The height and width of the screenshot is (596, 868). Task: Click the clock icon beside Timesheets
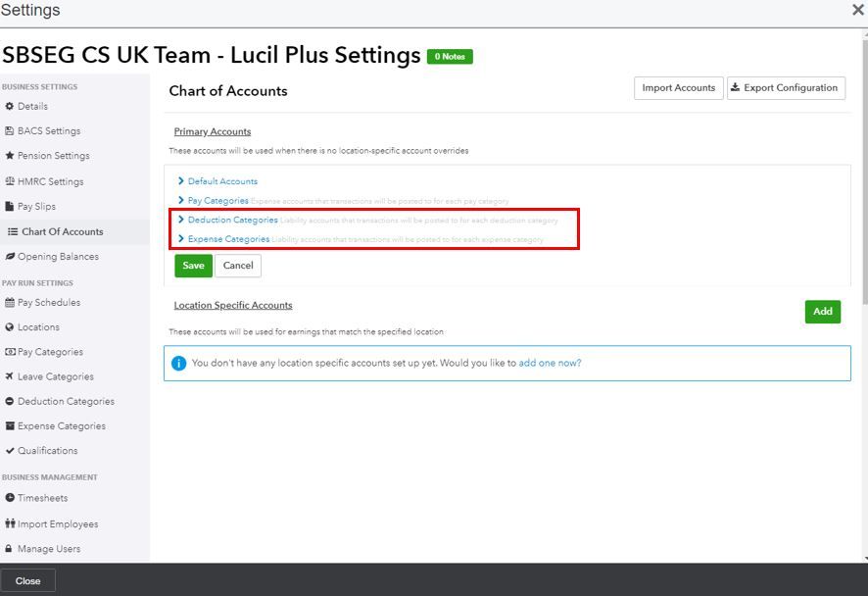click(x=10, y=499)
